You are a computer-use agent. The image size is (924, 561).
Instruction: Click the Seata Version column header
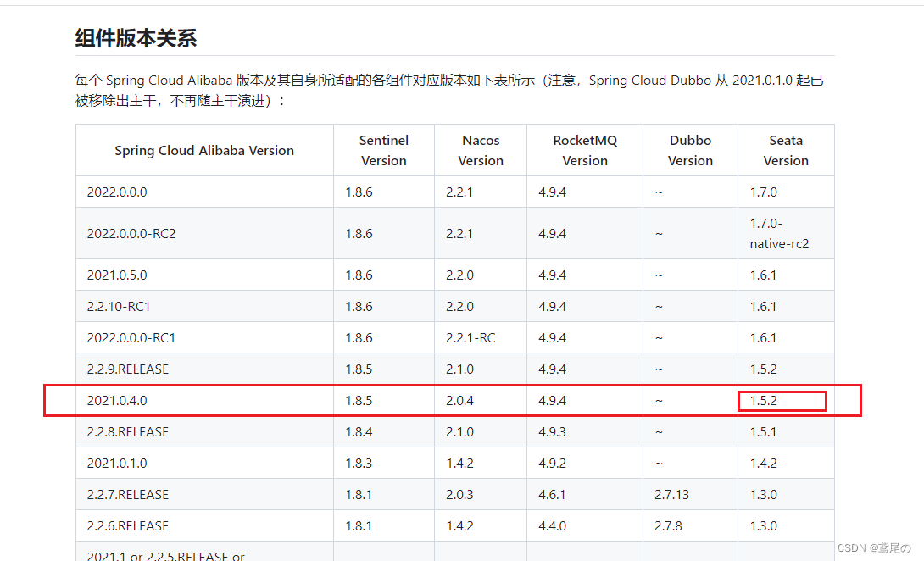pyautogui.click(x=786, y=150)
